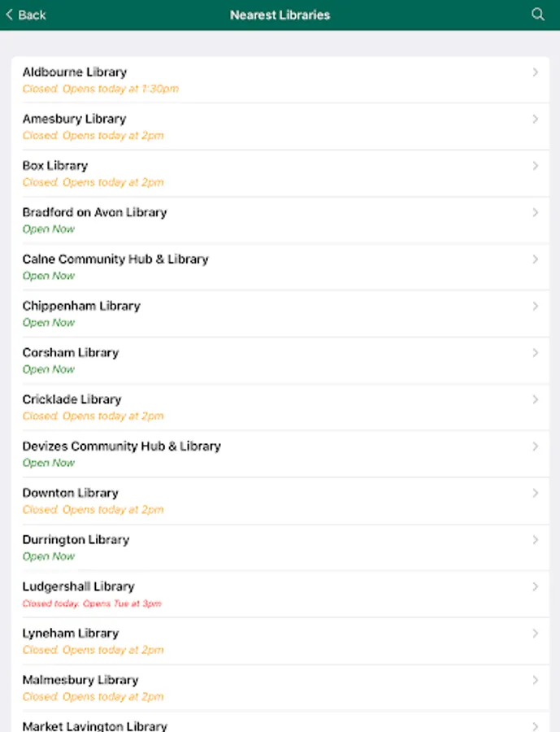Open Market Lavington Library listing

[280, 721]
